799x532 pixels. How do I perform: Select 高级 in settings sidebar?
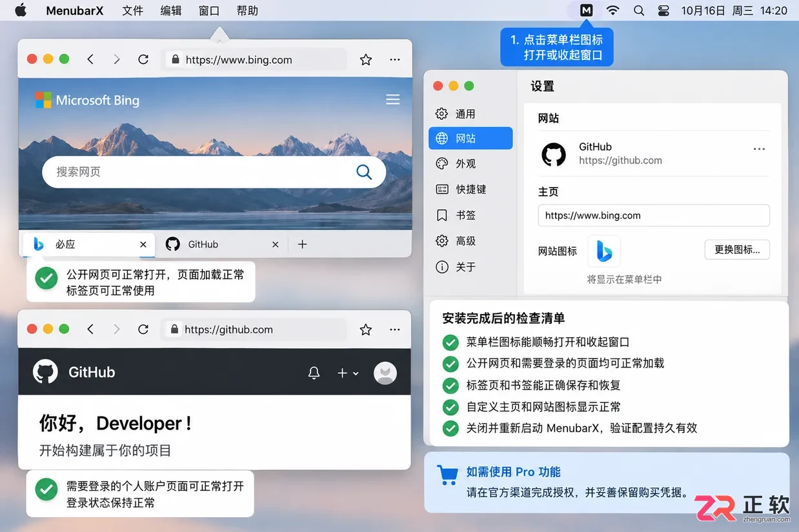470,241
